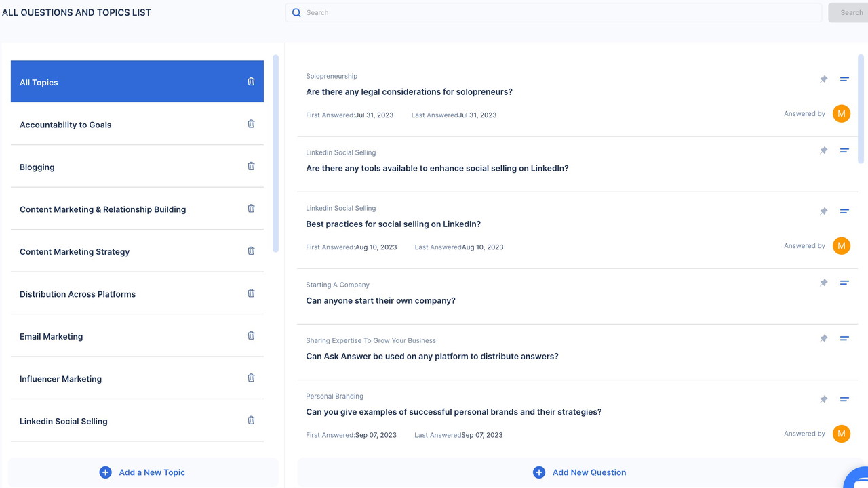Remove the Influencer Marketing topic with trash icon
The height and width of the screenshot is (488, 868).
[251, 378]
